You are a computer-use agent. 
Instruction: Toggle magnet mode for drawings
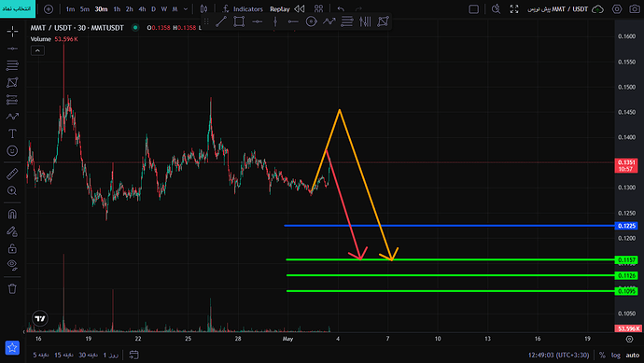pos(12,214)
